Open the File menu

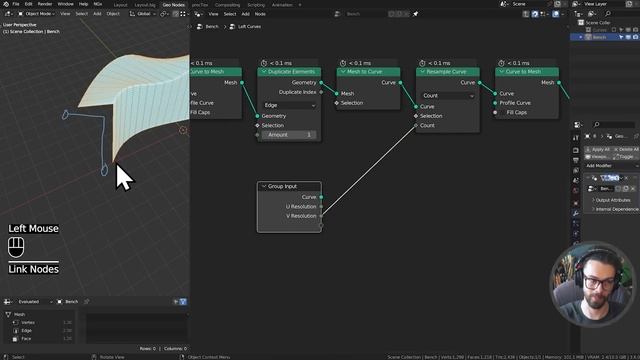pyautogui.click(x=16, y=4)
